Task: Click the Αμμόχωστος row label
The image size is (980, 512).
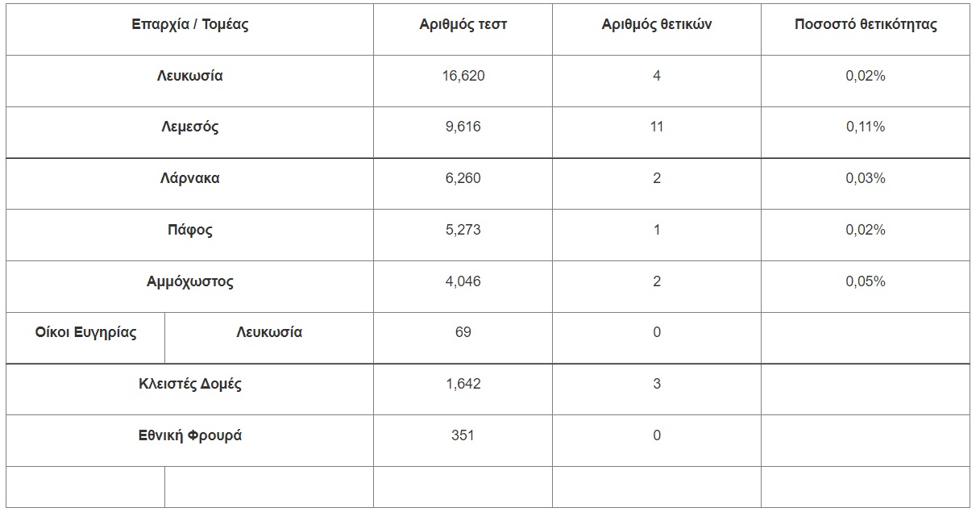Action: click(189, 281)
